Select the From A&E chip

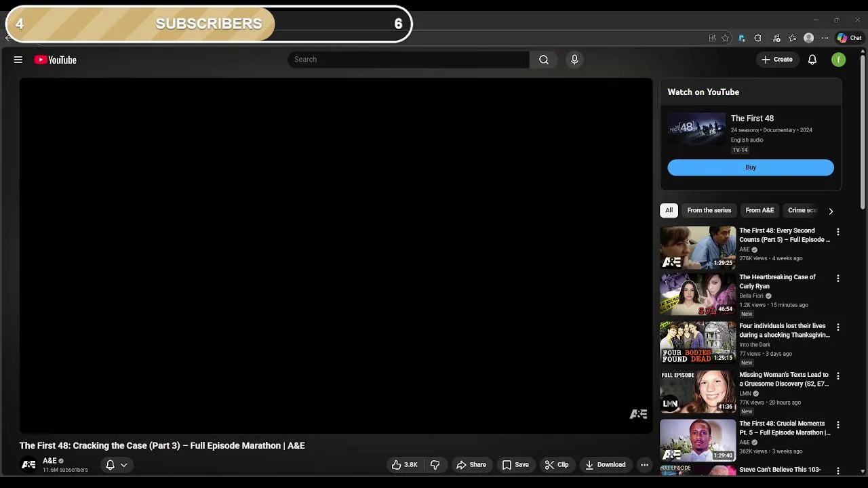[759, 210]
